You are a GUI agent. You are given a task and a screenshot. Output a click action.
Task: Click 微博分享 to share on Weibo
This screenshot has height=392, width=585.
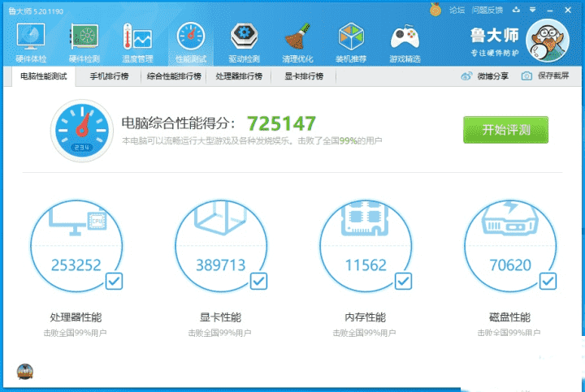click(485, 76)
